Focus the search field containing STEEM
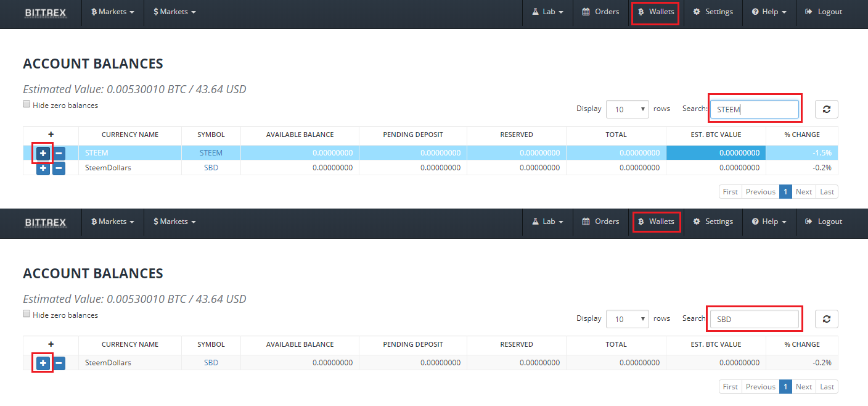Viewport: 868px width, 406px height. [755, 109]
